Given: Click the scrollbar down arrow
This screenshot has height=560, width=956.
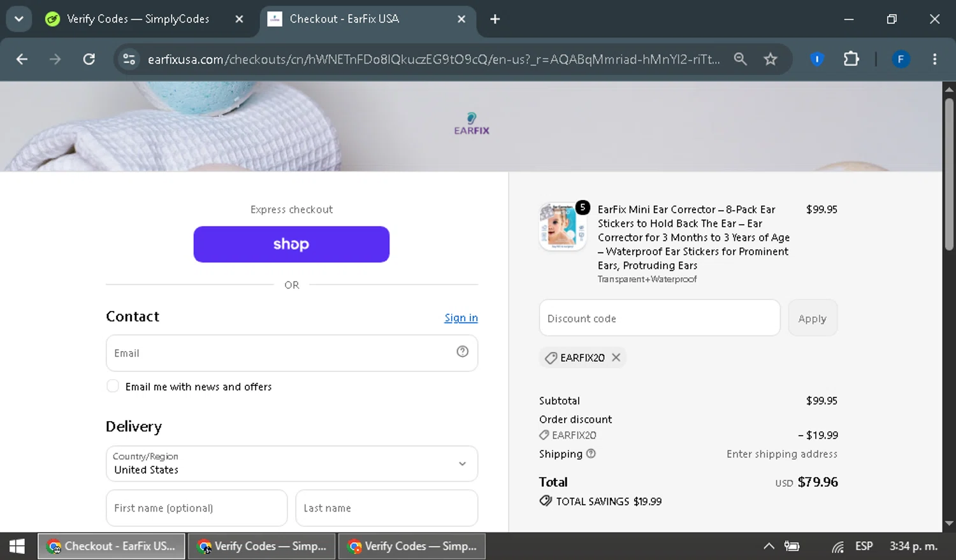Looking at the screenshot, I should tap(949, 523).
